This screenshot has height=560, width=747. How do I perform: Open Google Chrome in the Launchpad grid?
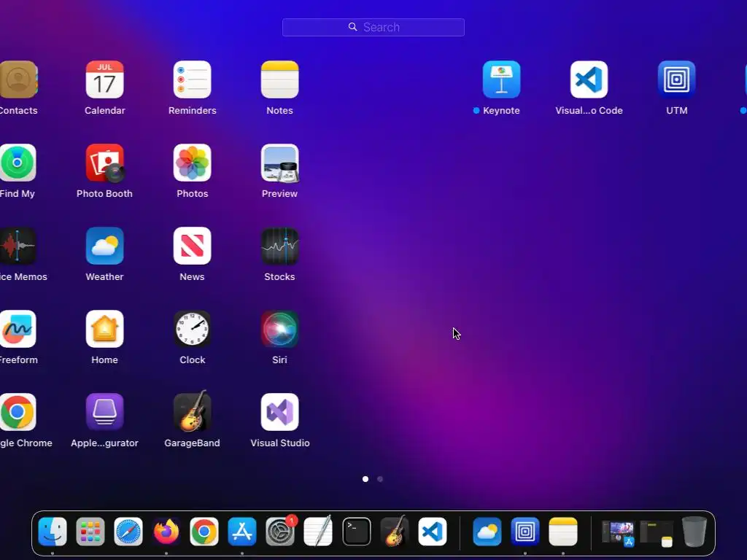tap(18, 412)
